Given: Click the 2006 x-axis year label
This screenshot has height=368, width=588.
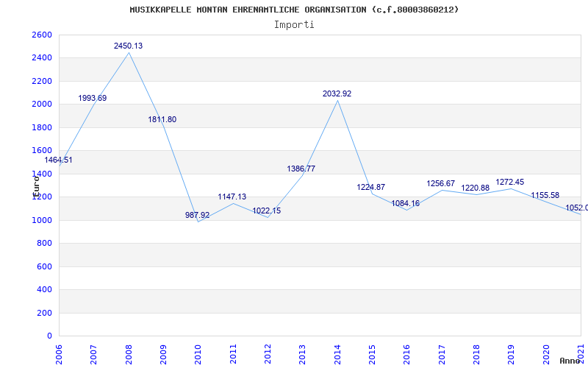Looking at the screenshot, I should [x=59, y=355].
